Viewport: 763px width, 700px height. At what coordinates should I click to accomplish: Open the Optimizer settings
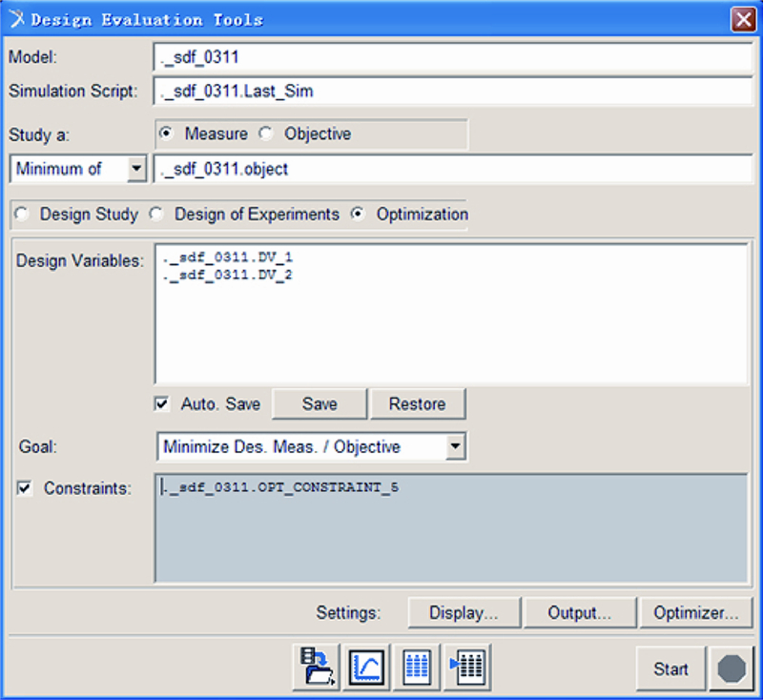696,613
